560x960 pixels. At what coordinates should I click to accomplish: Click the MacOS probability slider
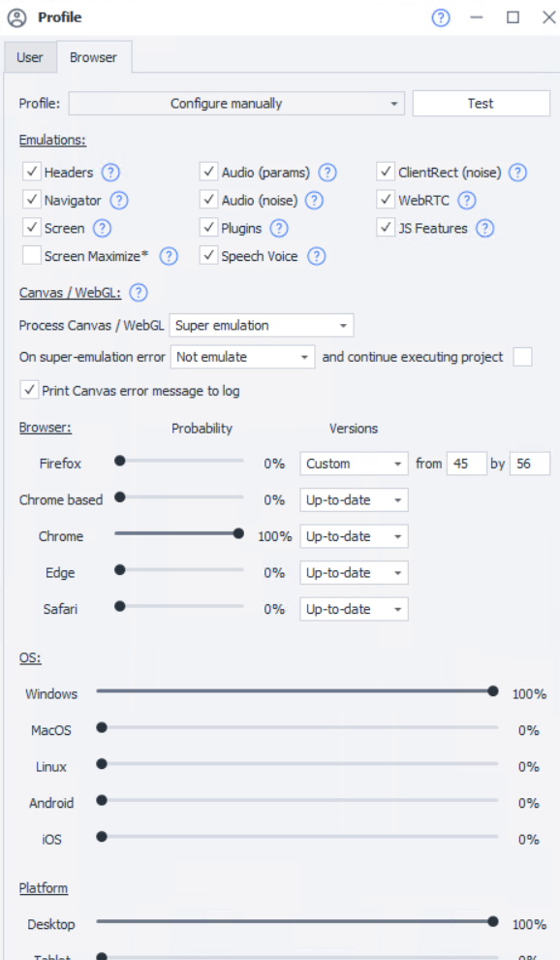click(297, 728)
